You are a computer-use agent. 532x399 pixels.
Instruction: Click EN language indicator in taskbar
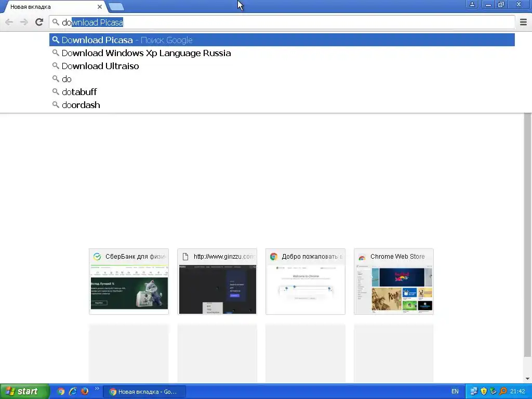455,392
